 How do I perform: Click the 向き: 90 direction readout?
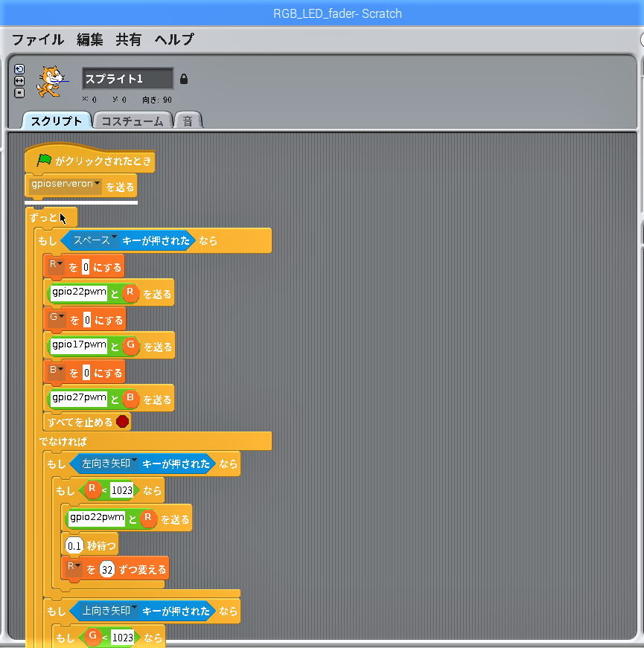[x=157, y=100]
